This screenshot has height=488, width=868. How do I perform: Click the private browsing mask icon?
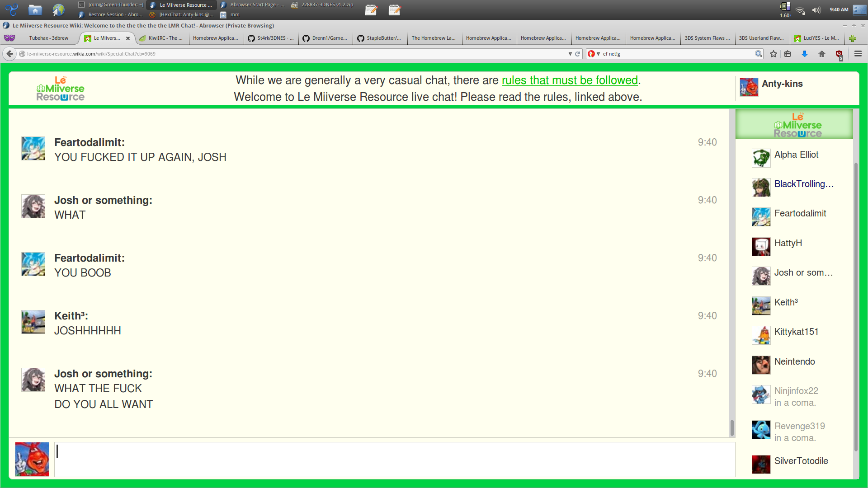(x=9, y=38)
